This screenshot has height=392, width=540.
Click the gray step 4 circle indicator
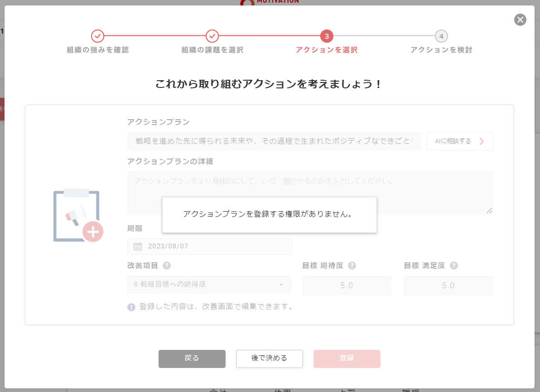coord(441,35)
